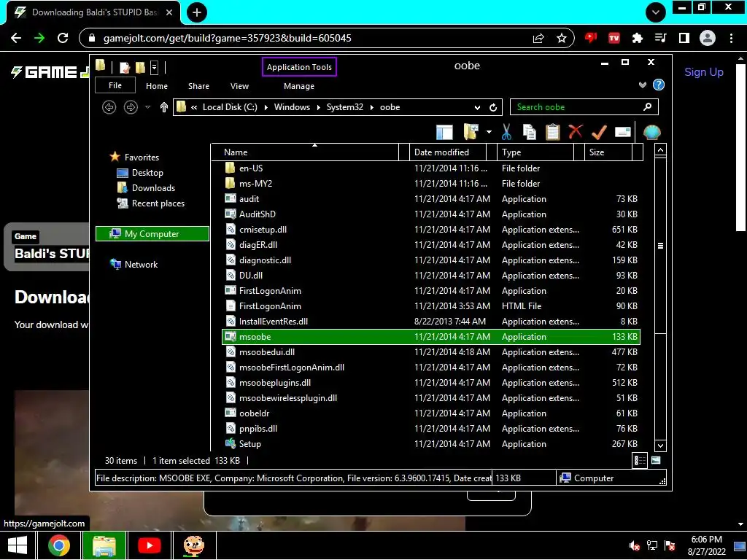Open YouTube app from the taskbar

tap(149, 545)
